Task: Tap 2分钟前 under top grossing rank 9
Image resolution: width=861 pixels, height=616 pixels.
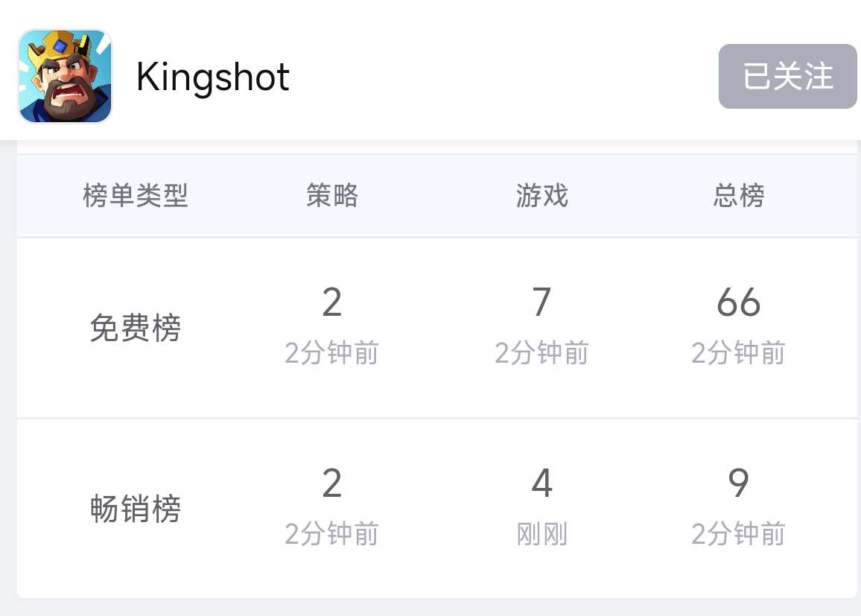Action: click(739, 533)
